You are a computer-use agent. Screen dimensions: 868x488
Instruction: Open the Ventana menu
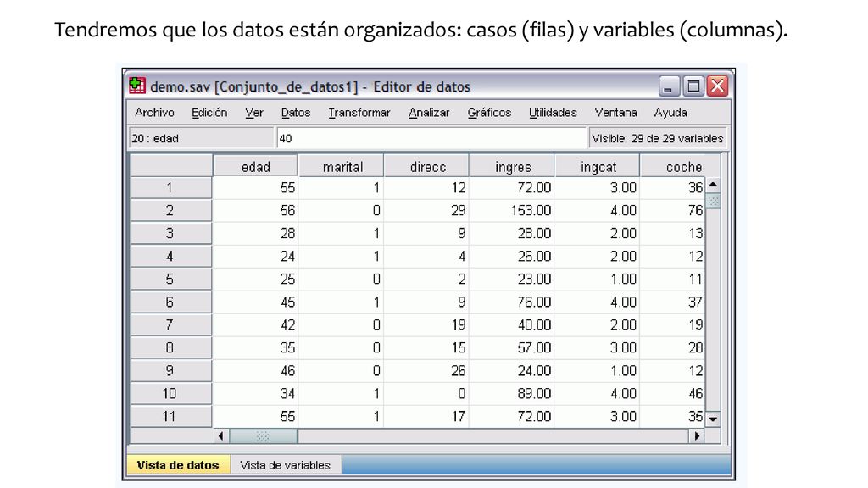tap(615, 113)
